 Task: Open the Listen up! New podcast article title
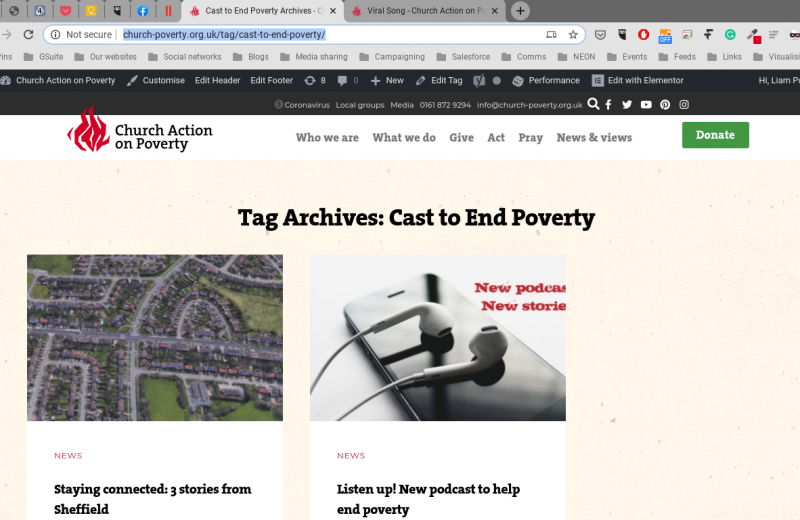pyautogui.click(x=428, y=499)
